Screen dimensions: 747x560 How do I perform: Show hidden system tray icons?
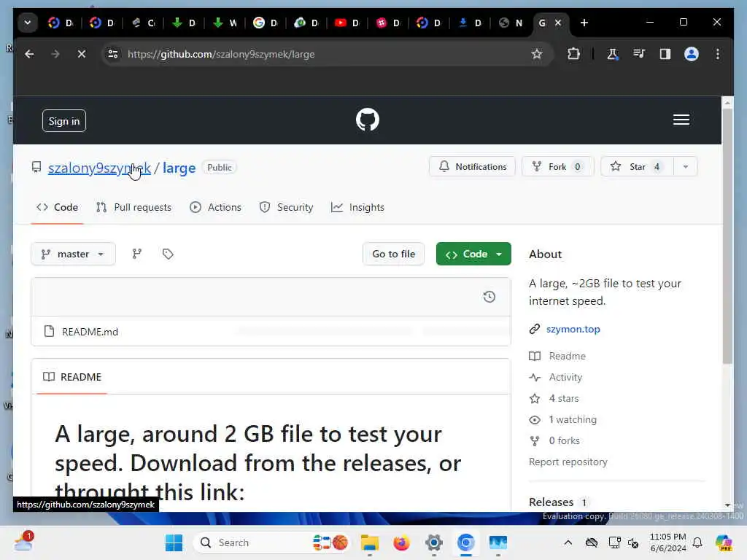click(x=568, y=542)
